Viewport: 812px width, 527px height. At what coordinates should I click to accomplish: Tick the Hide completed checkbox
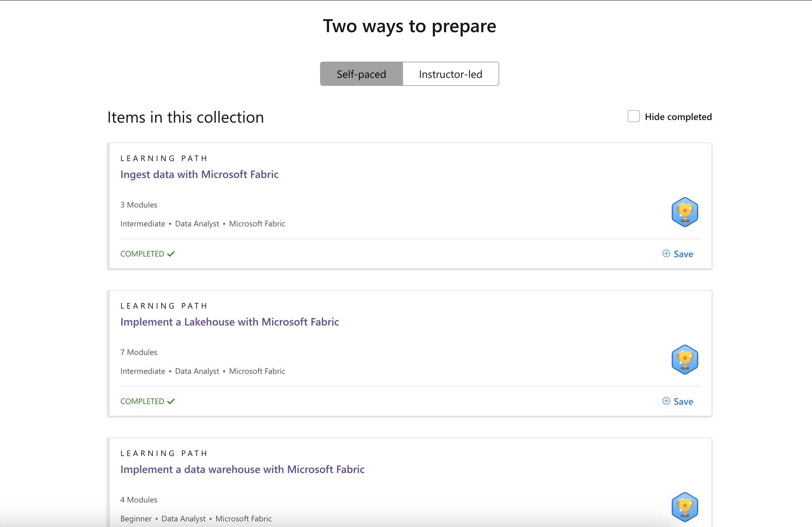(x=633, y=116)
